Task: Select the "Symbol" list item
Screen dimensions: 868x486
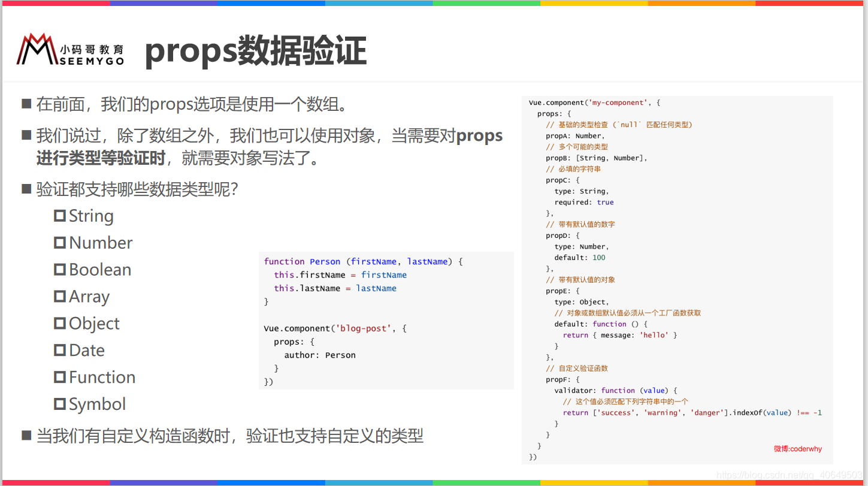Action: (x=90, y=404)
